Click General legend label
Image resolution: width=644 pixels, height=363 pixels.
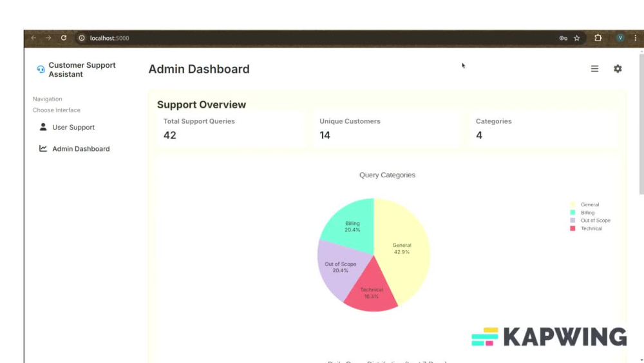[x=590, y=204]
